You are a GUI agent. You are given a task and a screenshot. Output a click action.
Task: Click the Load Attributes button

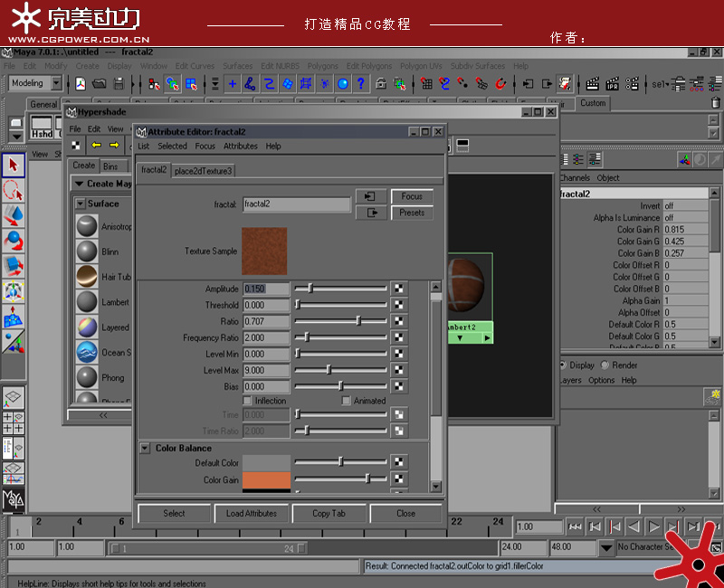[x=252, y=513]
